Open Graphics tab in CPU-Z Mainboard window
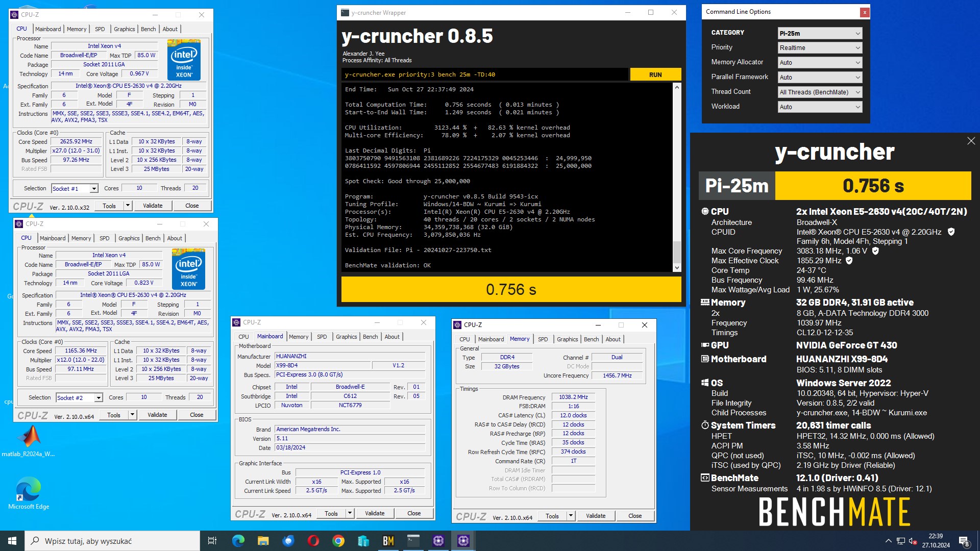This screenshot has width=980, height=551. click(x=346, y=337)
